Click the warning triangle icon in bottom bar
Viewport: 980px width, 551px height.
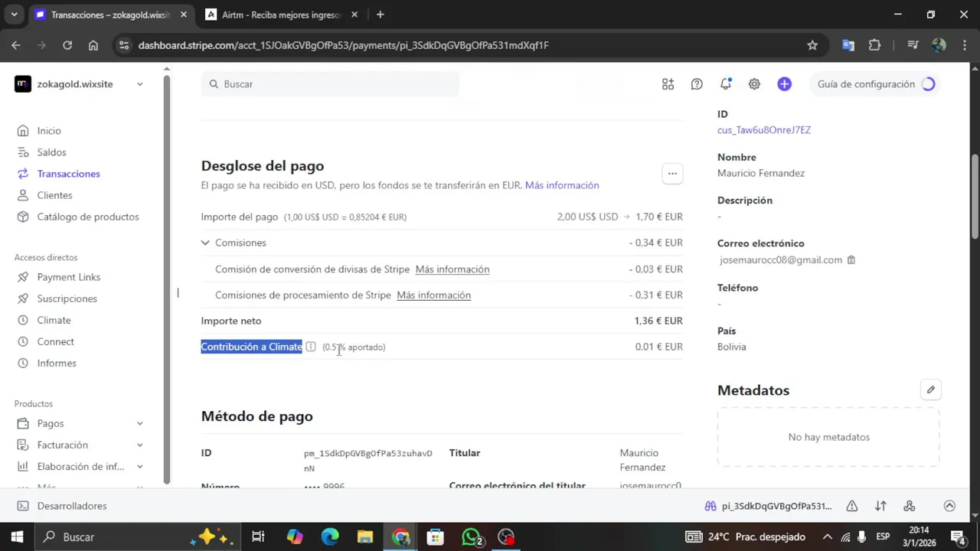[x=851, y=506]
